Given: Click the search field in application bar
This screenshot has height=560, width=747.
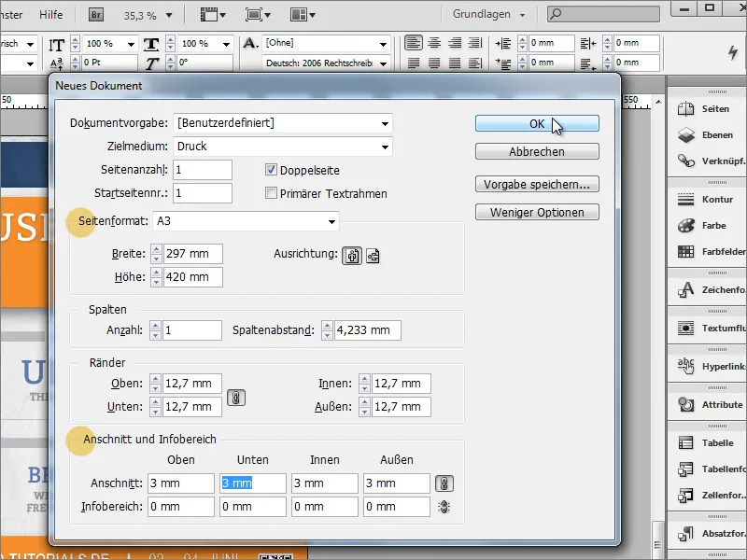Looking at the screenshot, I should coord(603,14).
